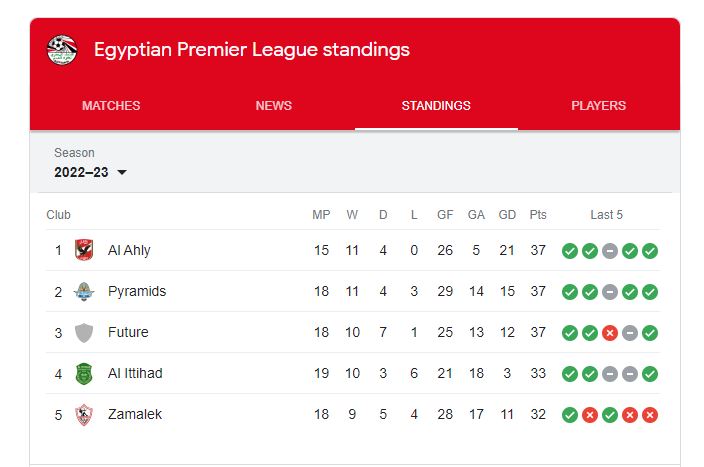This screenshot has width=704, height=467.
Task: Click the Pts column header
Action: (538, 215)
